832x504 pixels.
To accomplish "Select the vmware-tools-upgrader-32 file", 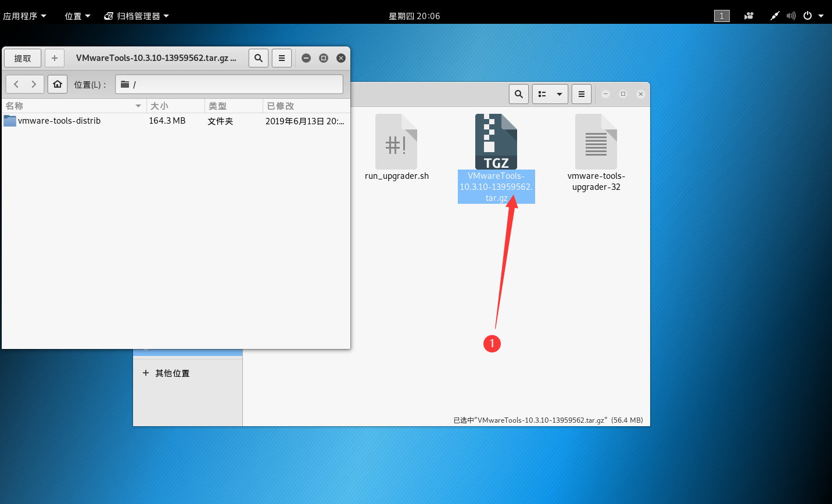I will pos(596,153).
